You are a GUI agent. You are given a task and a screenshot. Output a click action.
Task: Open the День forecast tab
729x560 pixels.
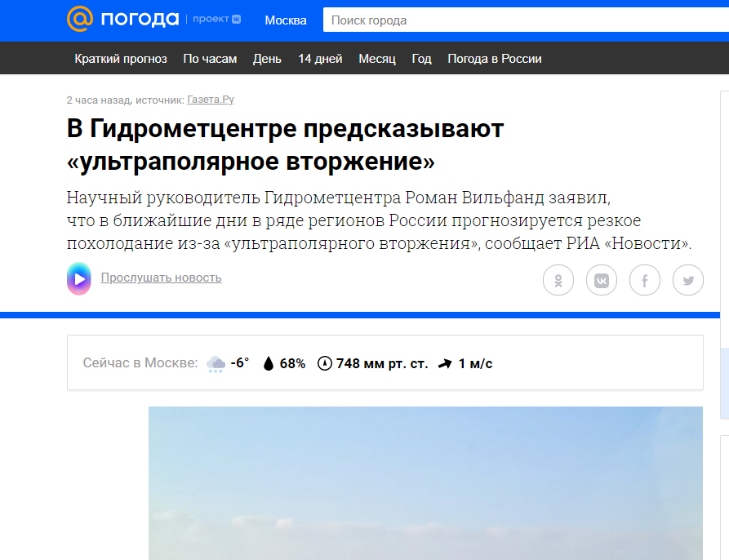(x=267, y=59)
